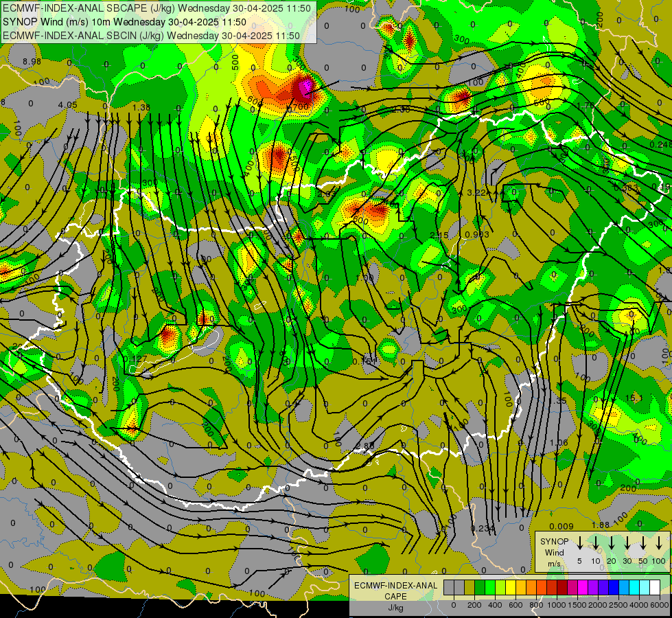Screen dimensions: 672x618
Task: Click the 0.903 value on the map
Action: 477,235
